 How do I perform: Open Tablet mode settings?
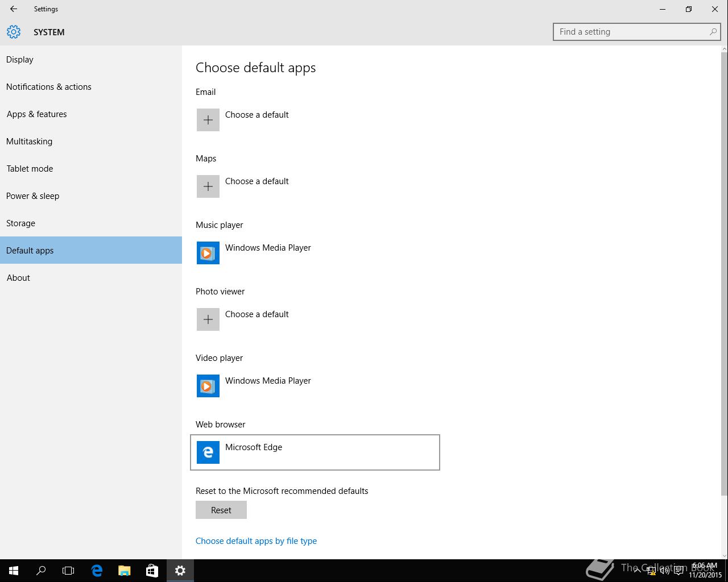click(91, 169)
